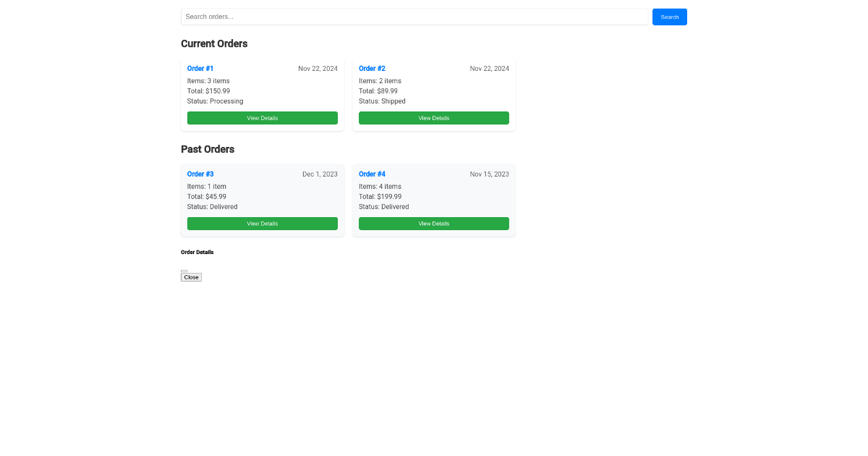The image size is (868, 456).
Task: Click View Details for Order #2
Action: (434, 118)
